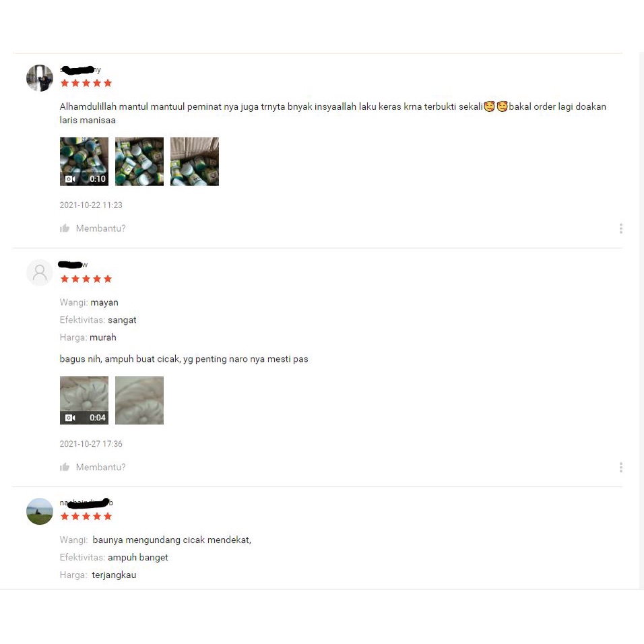The width and height of the screenshot is (644, 644).
Task: Click the five-star rating of first review
Action: click(86, 84)
